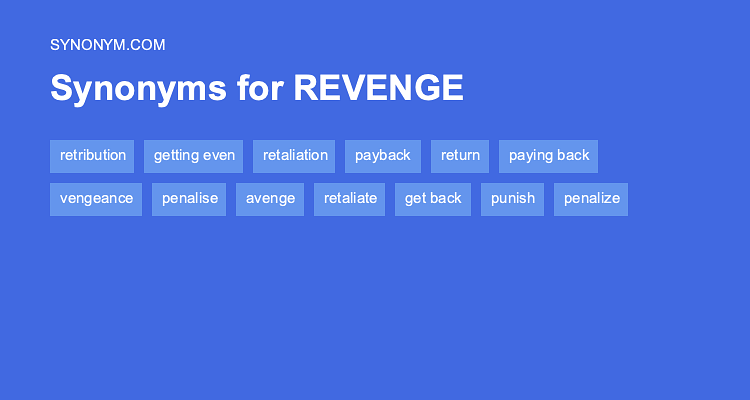
Task: Click blank space right of 'paying back' tag
Action: (x=670, y=156)
